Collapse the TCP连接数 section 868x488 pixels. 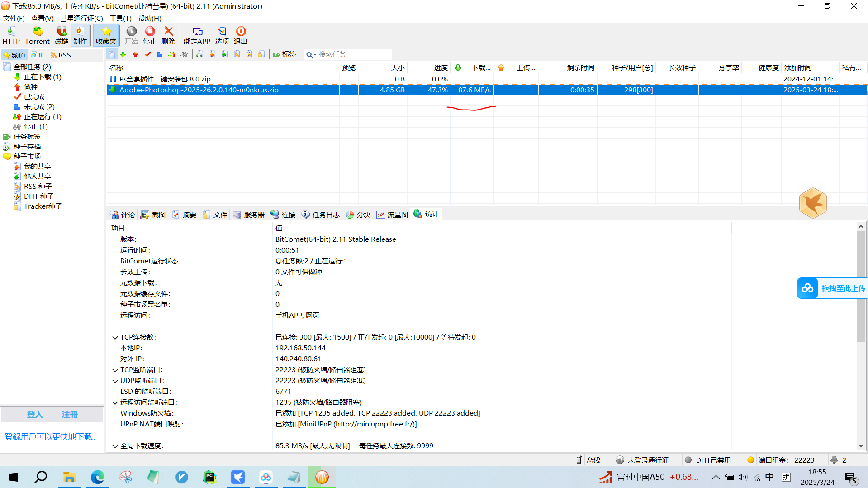point(115,337)
